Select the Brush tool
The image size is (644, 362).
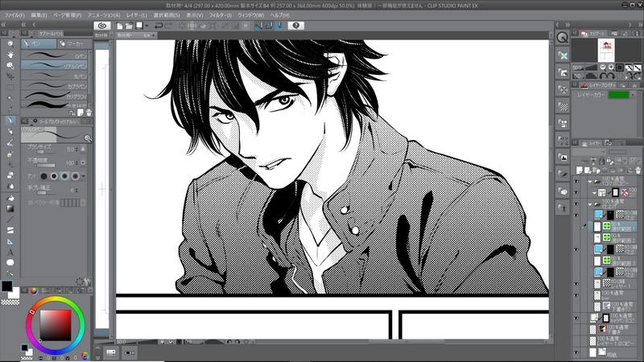click(10, 143)
